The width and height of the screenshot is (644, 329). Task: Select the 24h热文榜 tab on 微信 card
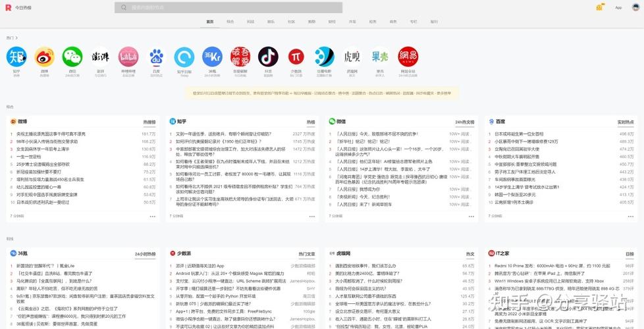[464, 122]
